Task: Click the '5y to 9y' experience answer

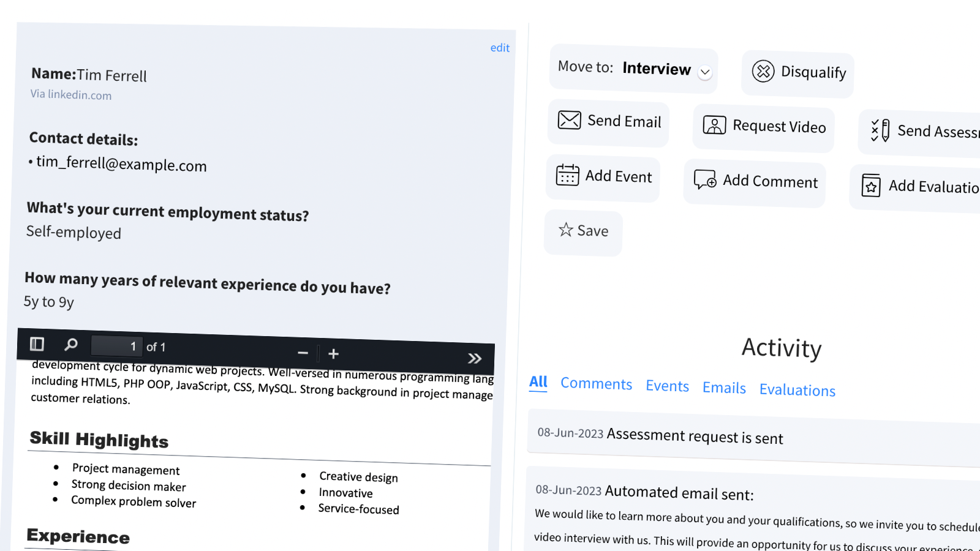Action: [49, 301]
